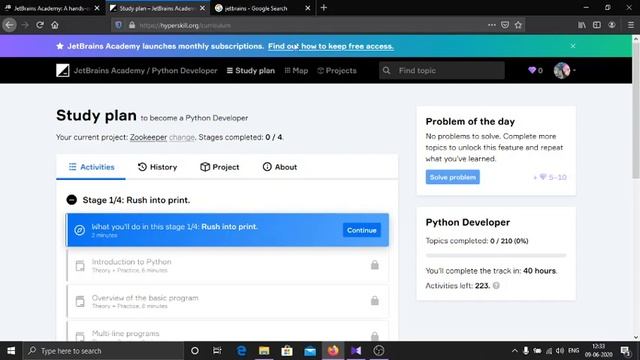This screenshot has height=360, width=640.
Task: Click Continue on Rush into print stage
Action: (x=362, y=230)
